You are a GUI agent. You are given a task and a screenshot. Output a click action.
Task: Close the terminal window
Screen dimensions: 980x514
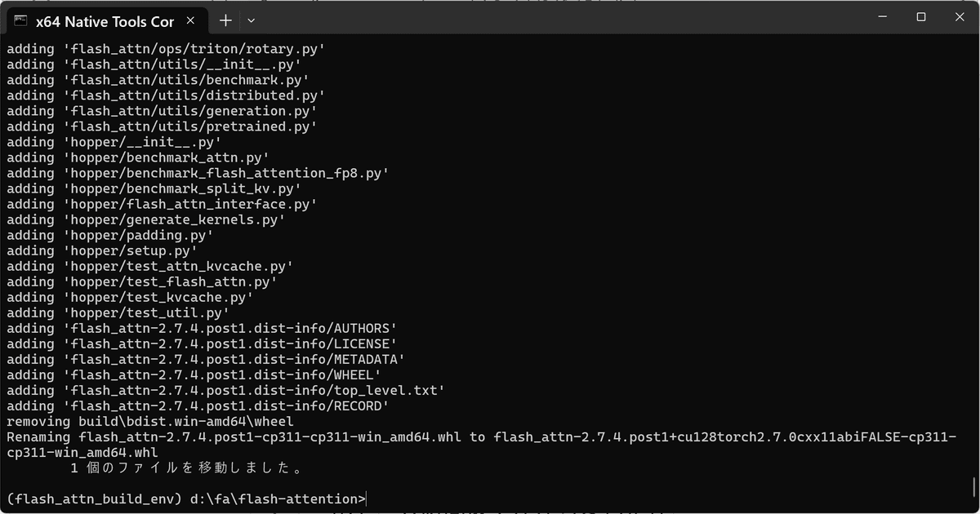pos(959,16)
